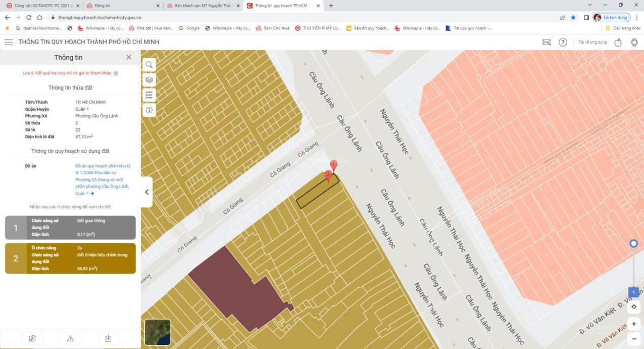The image size is (644, 349).
Task: Switch basemap using the satellite thumbnail
Action: point(158,332)
